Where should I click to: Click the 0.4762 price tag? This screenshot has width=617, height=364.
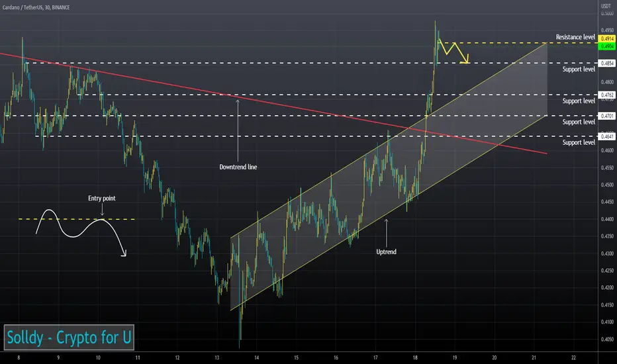(607, 95)
